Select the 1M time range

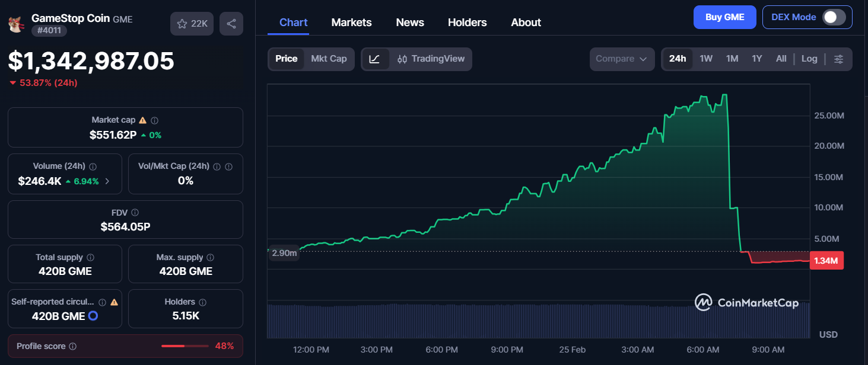[x=732, y=59]
